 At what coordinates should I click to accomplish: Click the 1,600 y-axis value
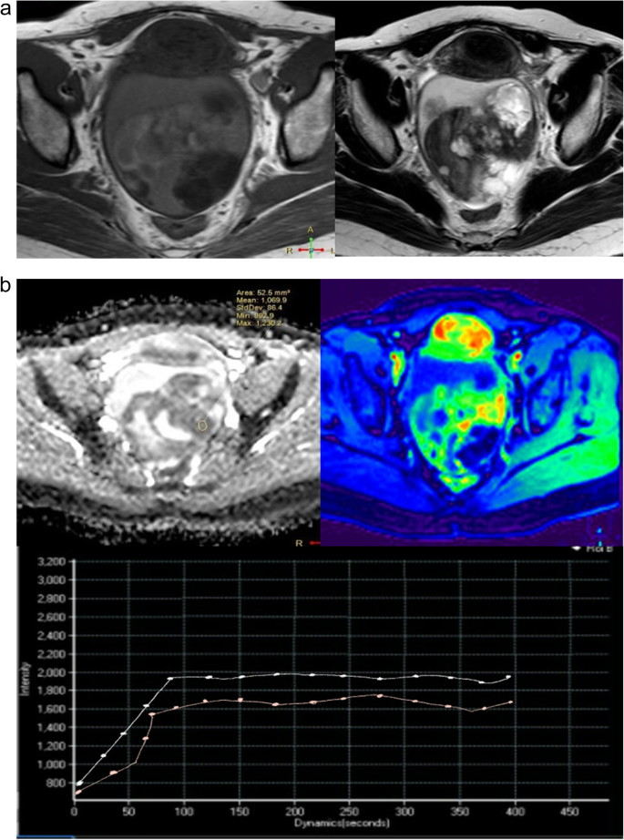tap(53, 709)
